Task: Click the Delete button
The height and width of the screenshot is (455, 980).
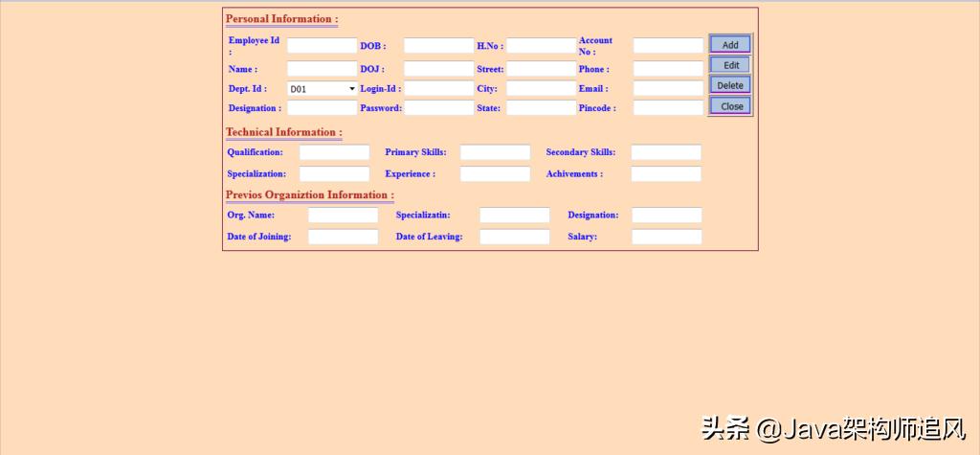Action: point(730,85)
